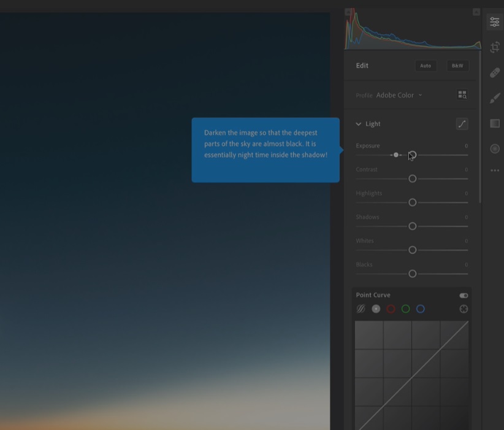
Task: Open the Crop & Rotate tool
Action: 495,47
